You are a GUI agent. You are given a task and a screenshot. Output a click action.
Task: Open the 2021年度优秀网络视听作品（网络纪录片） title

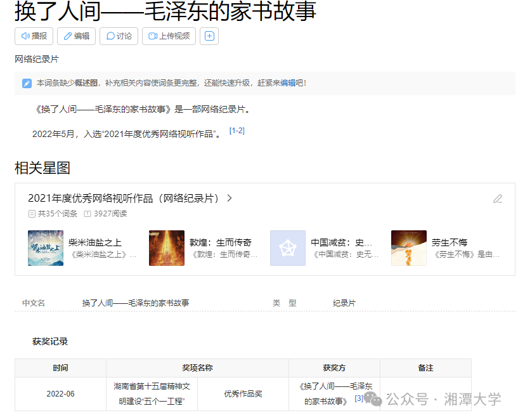pos(123,199)
